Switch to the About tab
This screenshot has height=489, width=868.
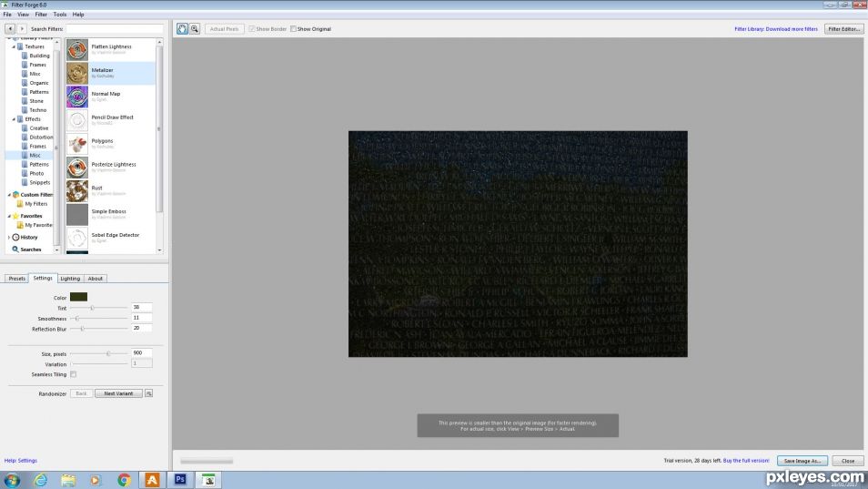pyautogui.click(x=96, y=279)
